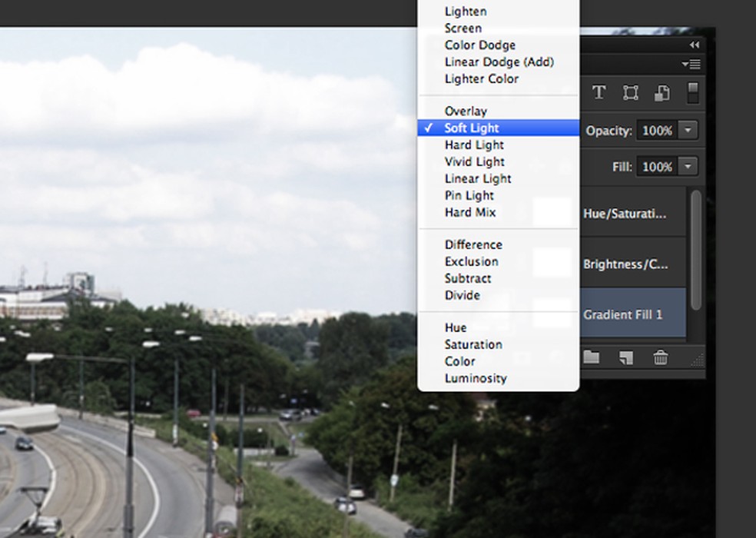Create a new group with folder icon
This screenshot has width=756, height=538.
591,357
